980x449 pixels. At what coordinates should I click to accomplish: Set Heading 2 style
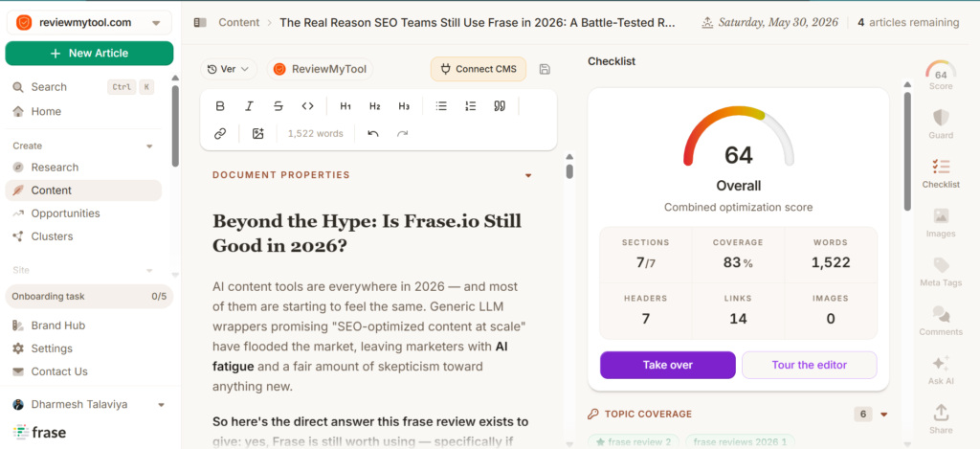point(375,106)
